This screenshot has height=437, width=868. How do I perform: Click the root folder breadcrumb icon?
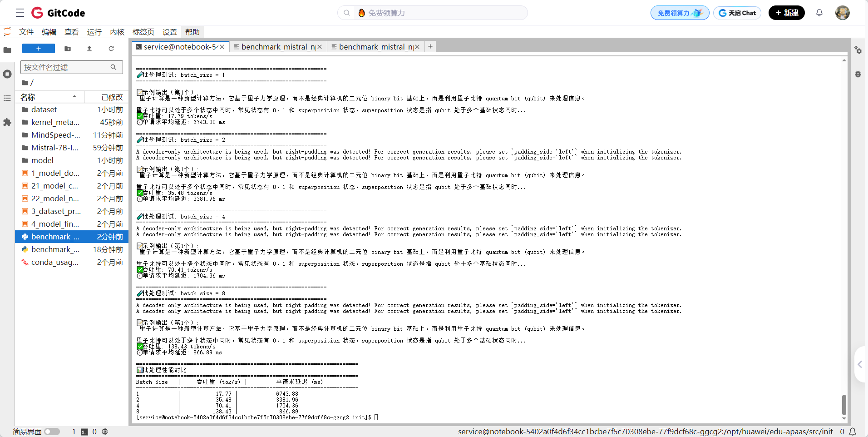click(x=25, y=83)
